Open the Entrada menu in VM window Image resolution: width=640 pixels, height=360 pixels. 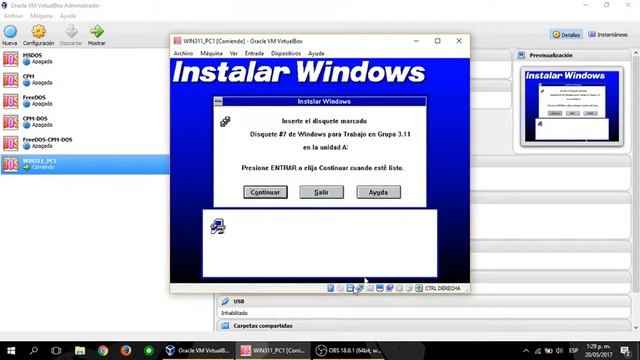click(254, 53)
